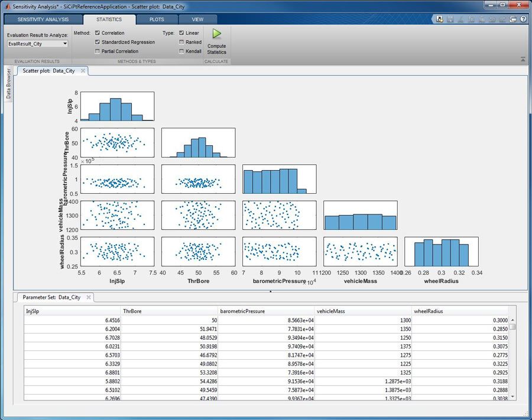The width and height of the screenshot is (532, 420).
Task: Switch to the PLOTS tab
Action: coord(157,19)
